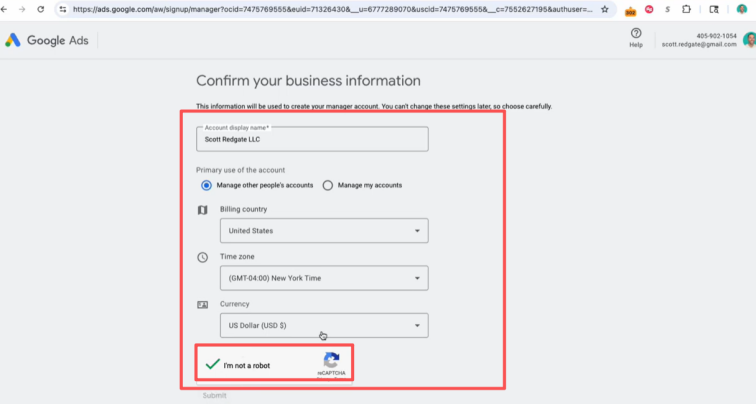The width and height of the screenshot is (756, 405).
Task: Open the Extensions puzzle icon
Action: [x=686, y=9]
